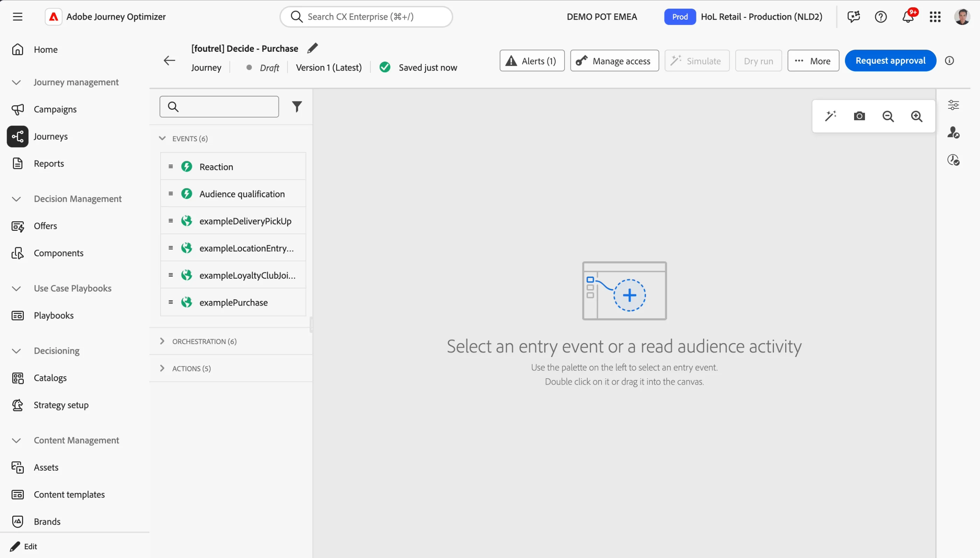Image resolution: width=980 pixels, height=558 pixels.
Task: Click the journey info icon
Action: [x=949, y=60]
